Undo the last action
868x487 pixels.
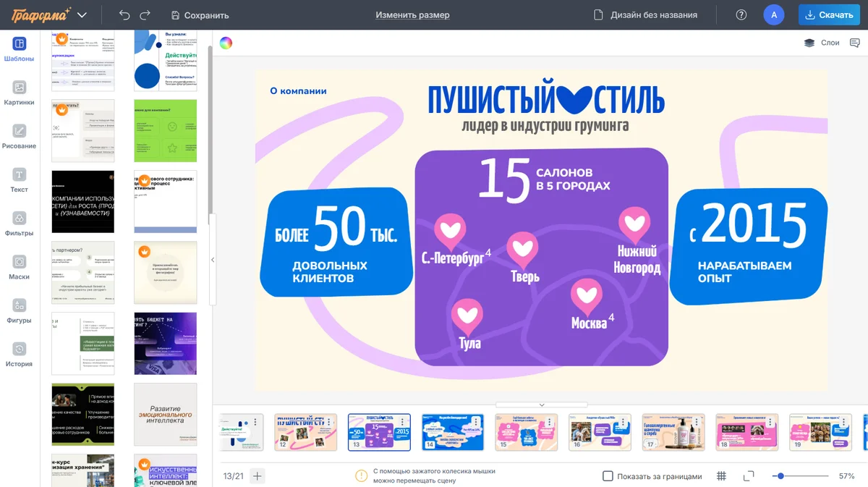click(x=124, y=14)
